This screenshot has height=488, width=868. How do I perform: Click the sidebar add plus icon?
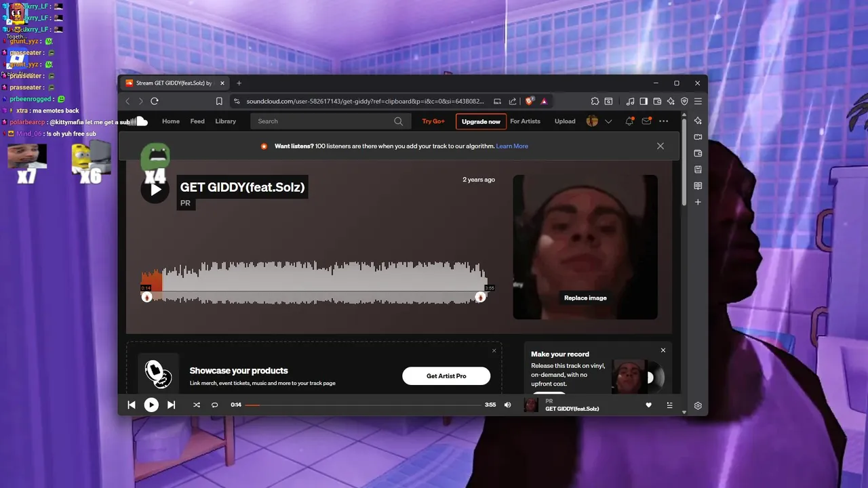[x=698, y=202]
